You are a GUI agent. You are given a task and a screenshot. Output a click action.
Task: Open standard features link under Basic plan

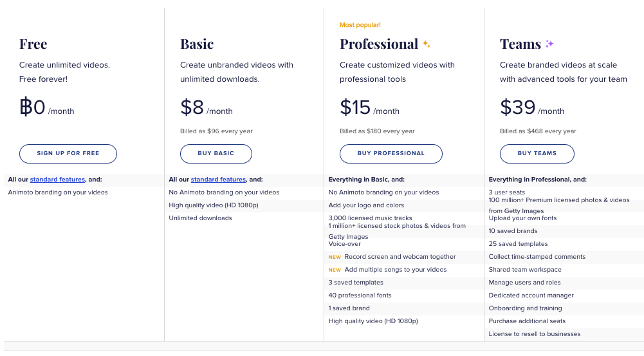click(218, 180)
